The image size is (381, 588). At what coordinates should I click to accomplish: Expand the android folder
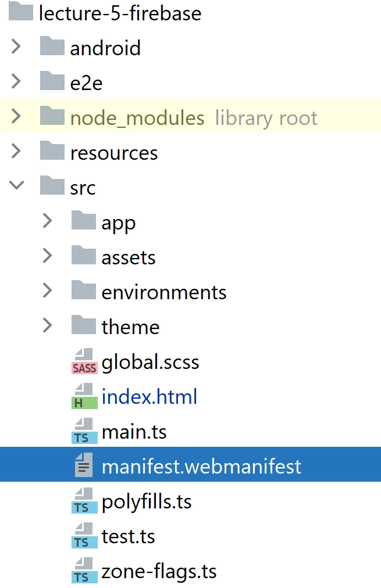pos(16,48)
